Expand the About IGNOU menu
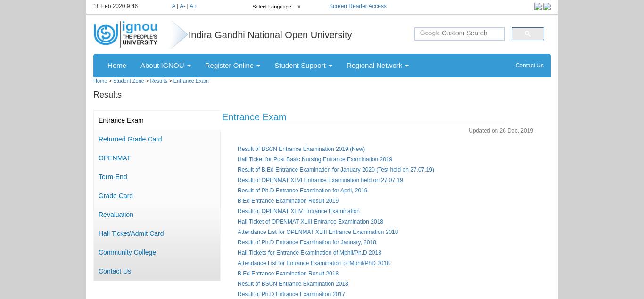Viewport: 644px width, 299px height. [165, 66]
